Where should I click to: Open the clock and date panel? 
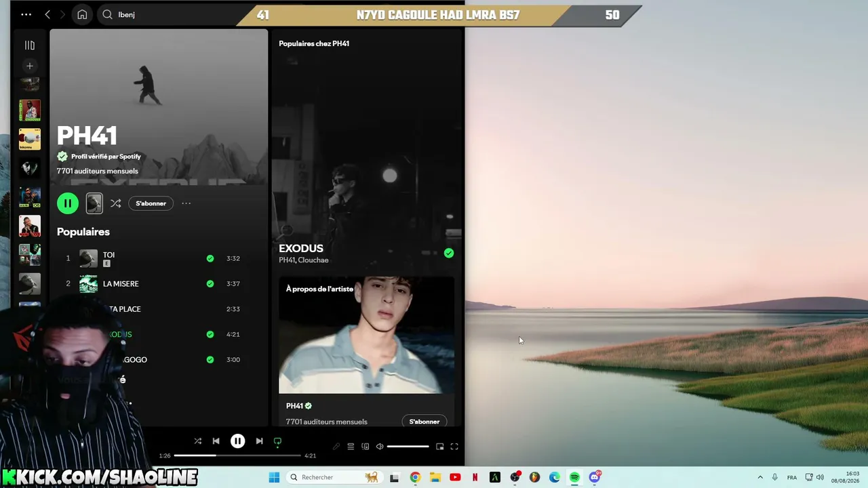[845, 477]
